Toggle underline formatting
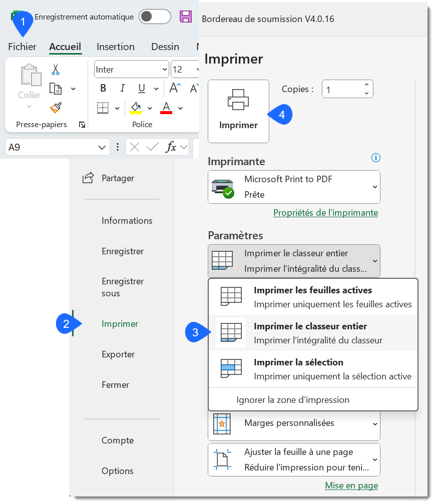This screenshot has height=504, width=435. (x=142, y=88)
